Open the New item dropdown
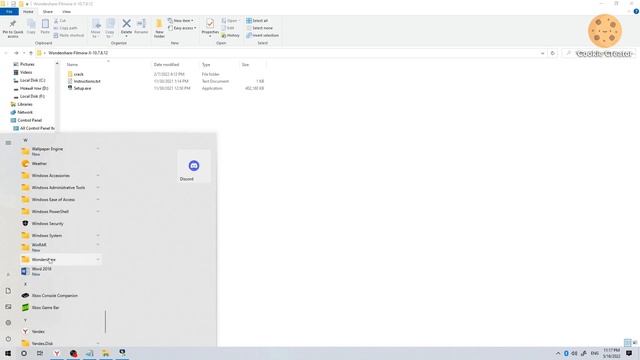This screenshot has width=640, height=360. [x=181, y=20]
